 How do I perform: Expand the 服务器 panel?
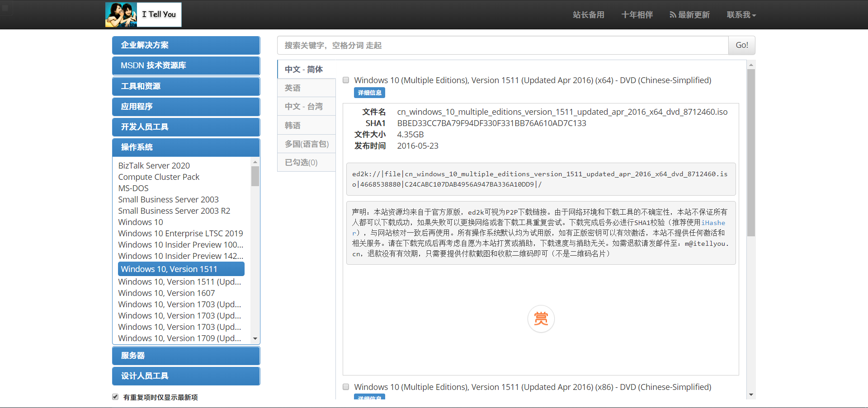(x=186, y=356)
